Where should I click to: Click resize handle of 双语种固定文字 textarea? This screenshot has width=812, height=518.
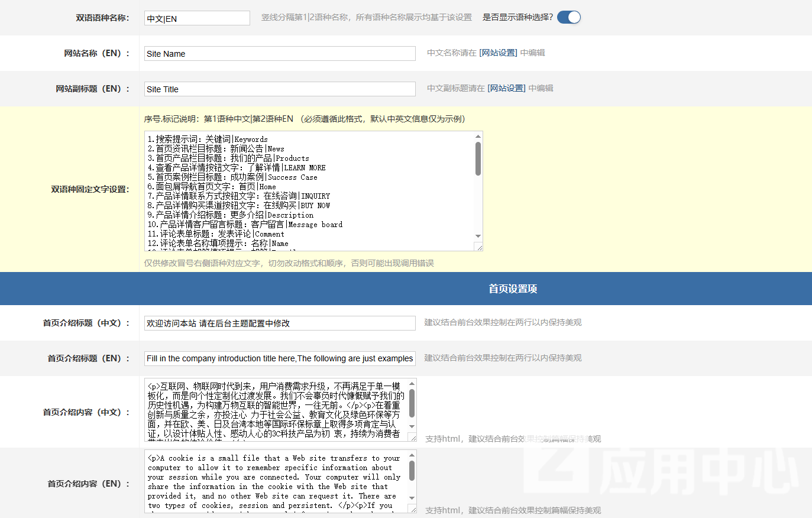tap(479, 247)
